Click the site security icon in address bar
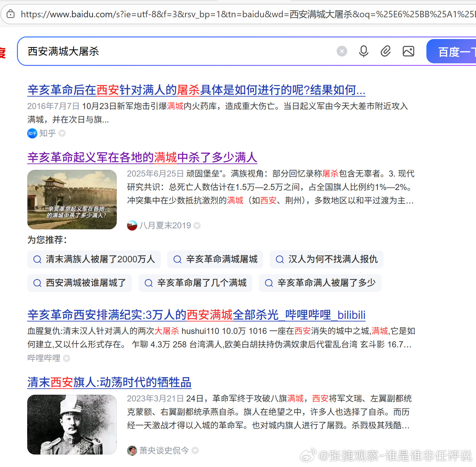476x467 pixels. (x=11, y=14)
